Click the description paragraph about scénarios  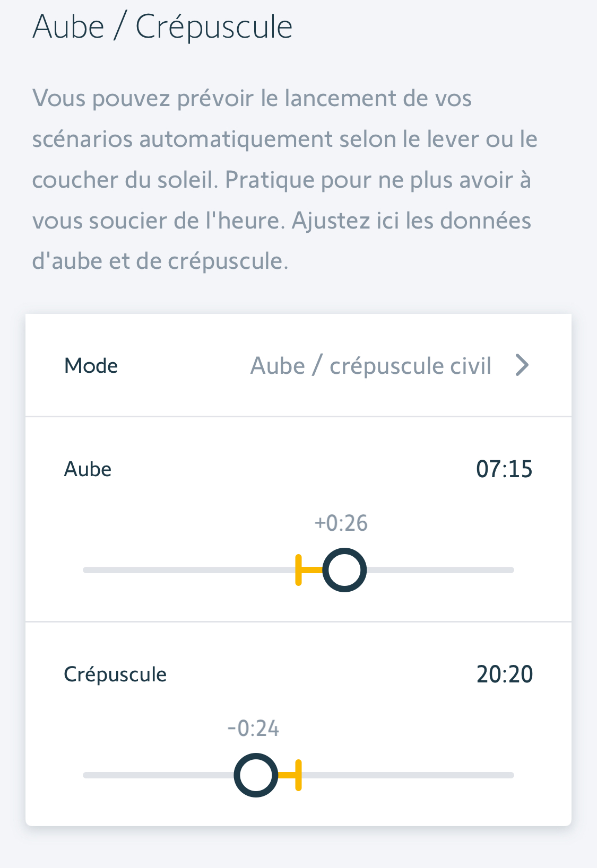285,180
